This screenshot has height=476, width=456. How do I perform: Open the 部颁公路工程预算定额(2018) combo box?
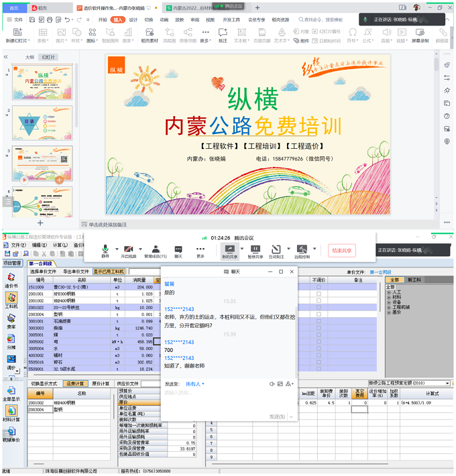pyautogui.click(x=409, y=383)
